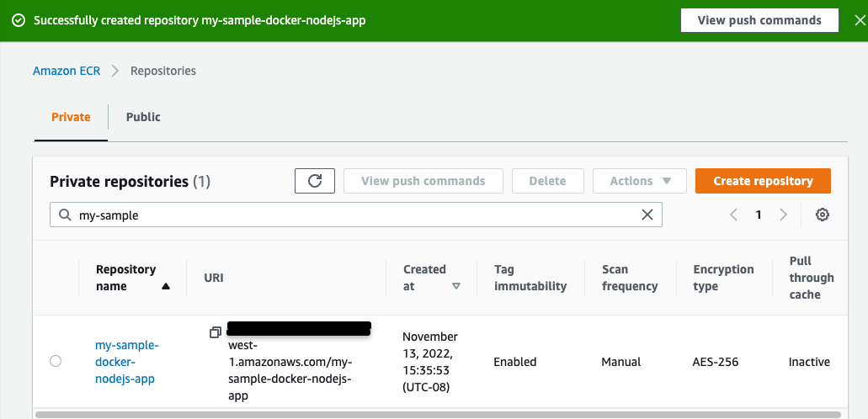This screenshot has height=419, width=868.
Task: Click View push commands above the table
Action: [423, 181]
